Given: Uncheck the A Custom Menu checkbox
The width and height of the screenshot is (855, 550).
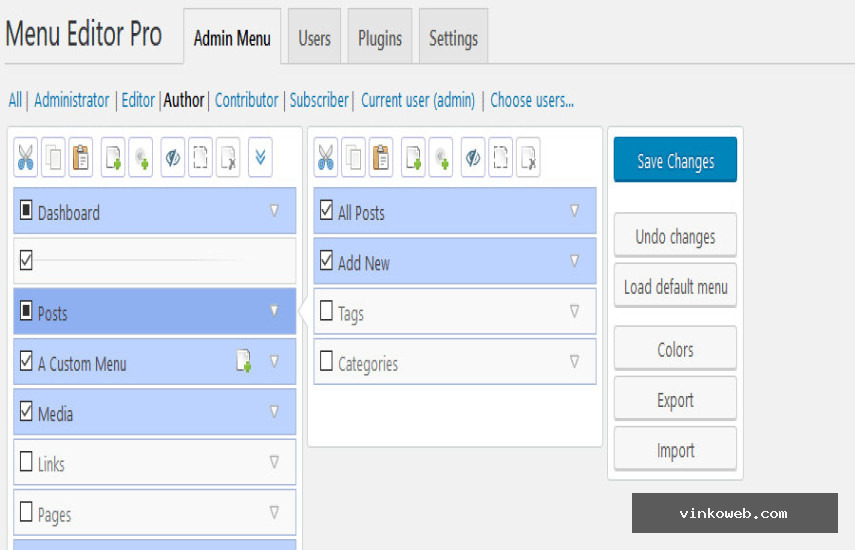Looking at the screenshot, I should 26,360.
